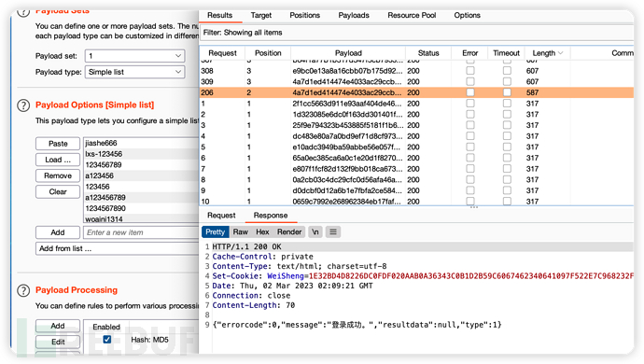
Task: Click Add button beside new item field
Action: click(x=58, y=232)
